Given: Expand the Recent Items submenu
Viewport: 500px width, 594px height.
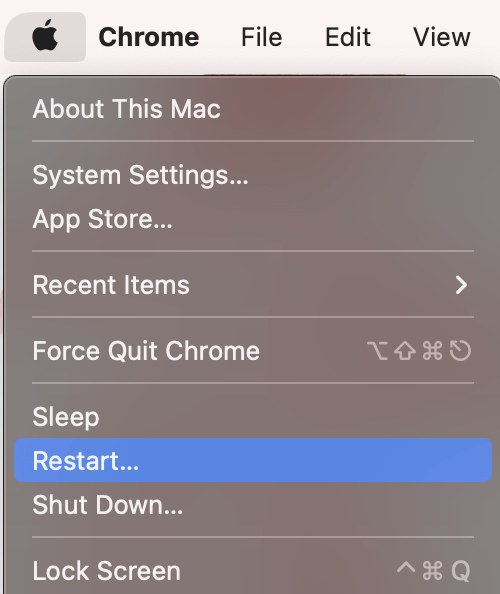Looking at the screenshot, I should [x=253, y=285].
